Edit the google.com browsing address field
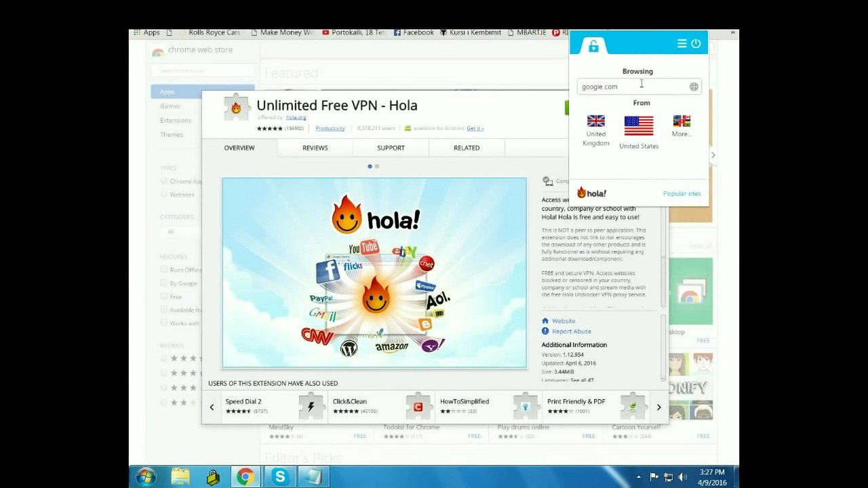The height and width of the screenshot is (488, 868). point(638,87)
